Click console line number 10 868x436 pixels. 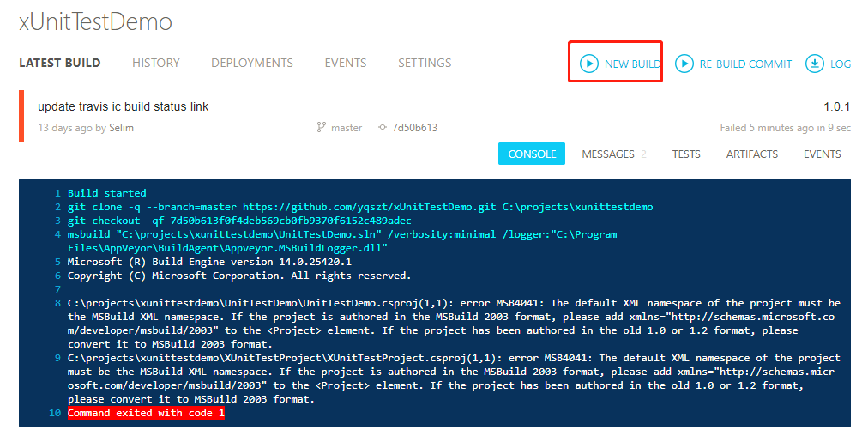tap(55, 413)
